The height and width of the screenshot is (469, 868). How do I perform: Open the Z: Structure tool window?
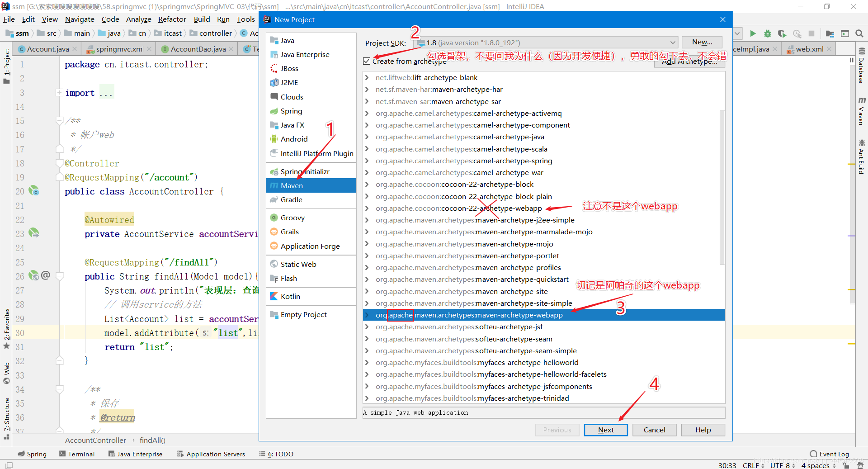coord(6,418)
